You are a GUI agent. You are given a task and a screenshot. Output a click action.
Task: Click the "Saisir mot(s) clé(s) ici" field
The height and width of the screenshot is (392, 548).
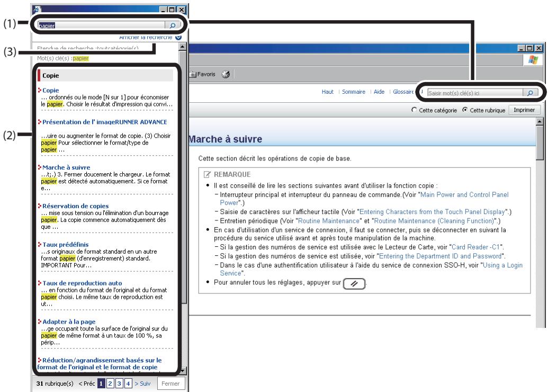pyautogui.click(x=475, y=93)
